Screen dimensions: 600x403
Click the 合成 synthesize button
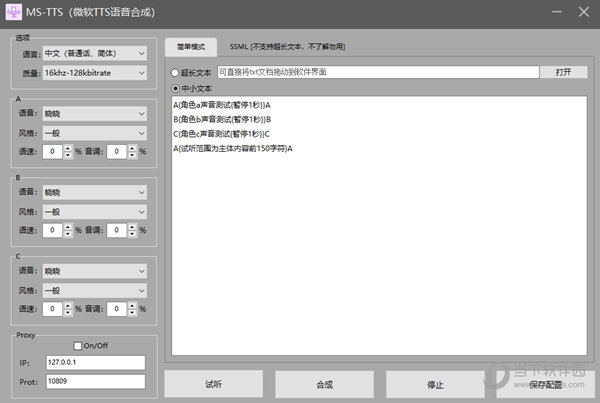tap(324, 384)
